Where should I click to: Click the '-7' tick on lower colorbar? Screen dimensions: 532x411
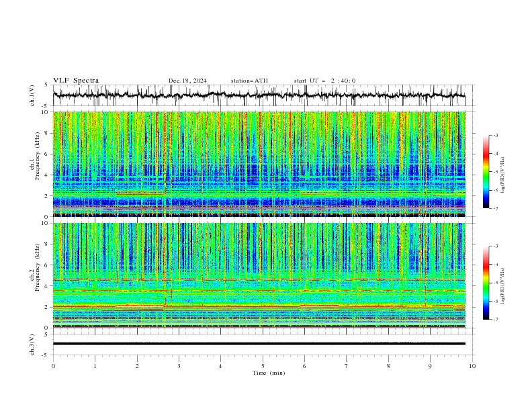495,319
